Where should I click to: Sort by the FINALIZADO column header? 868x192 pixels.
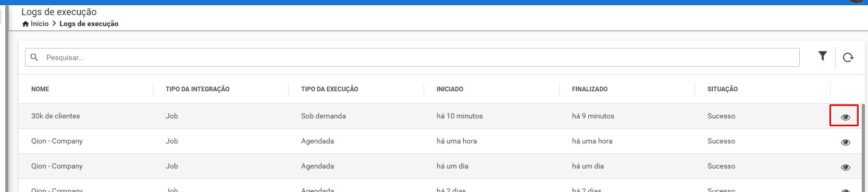590,89
